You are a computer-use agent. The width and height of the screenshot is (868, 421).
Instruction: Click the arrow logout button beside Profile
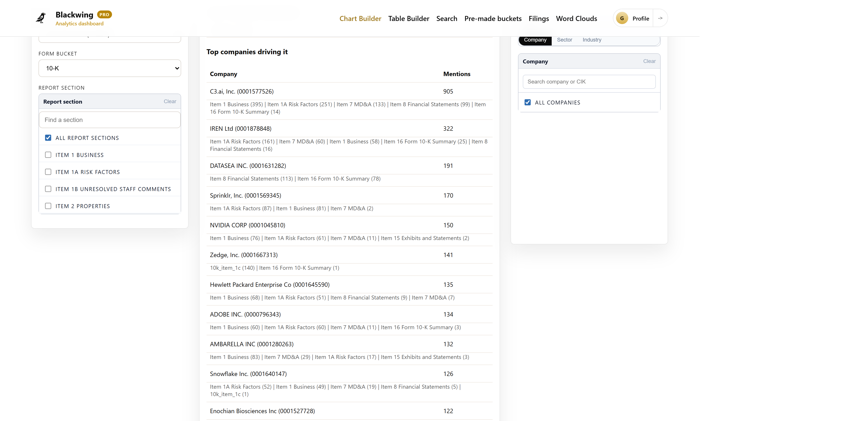[x=660, y=18]
